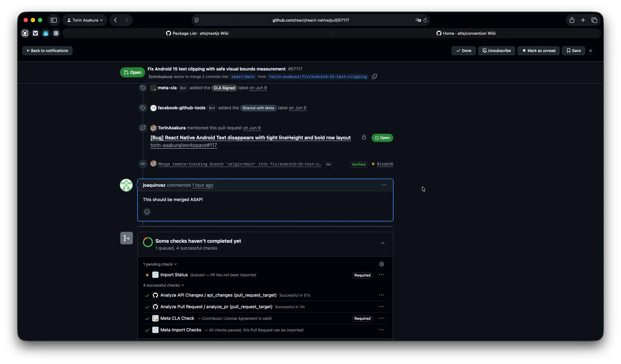Open the pinned GitHub tab
This screenshot has height=364, width=621.
(25, 33)
